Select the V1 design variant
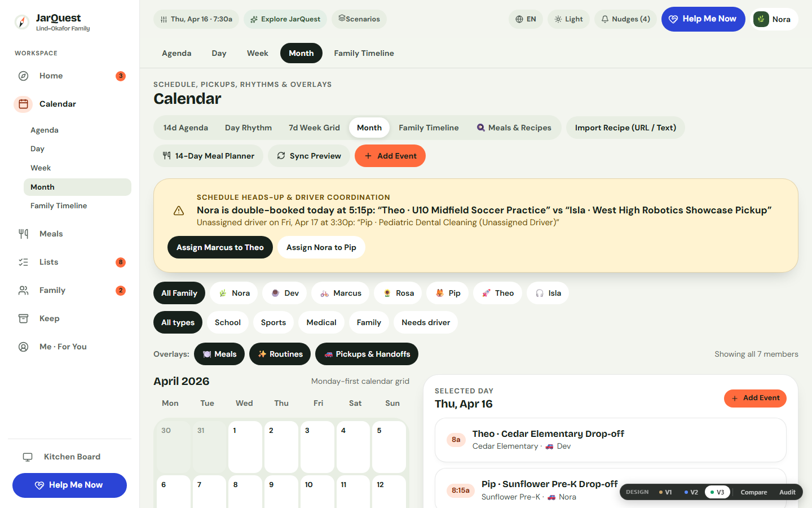This screenshot has height=508, width=812. (665, 492)
